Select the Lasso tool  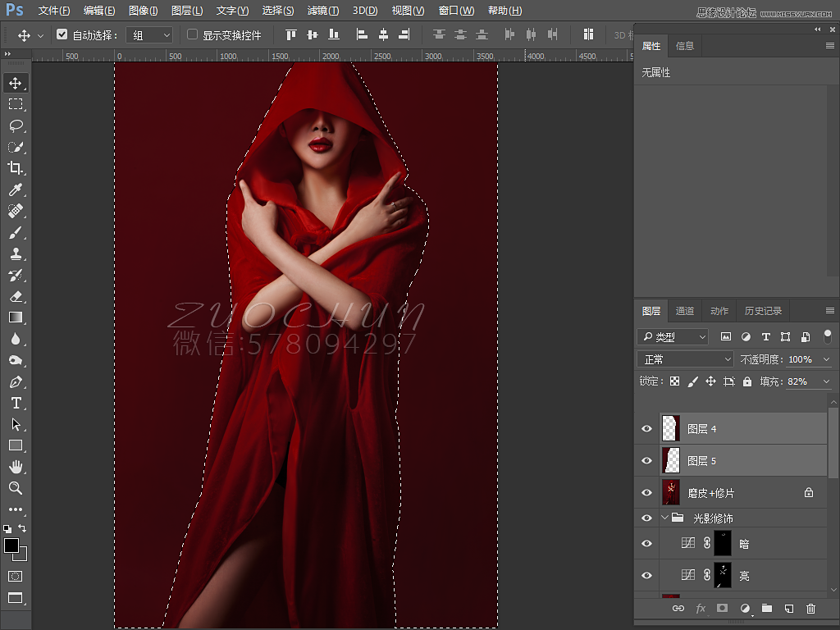(x=16, y=126)
